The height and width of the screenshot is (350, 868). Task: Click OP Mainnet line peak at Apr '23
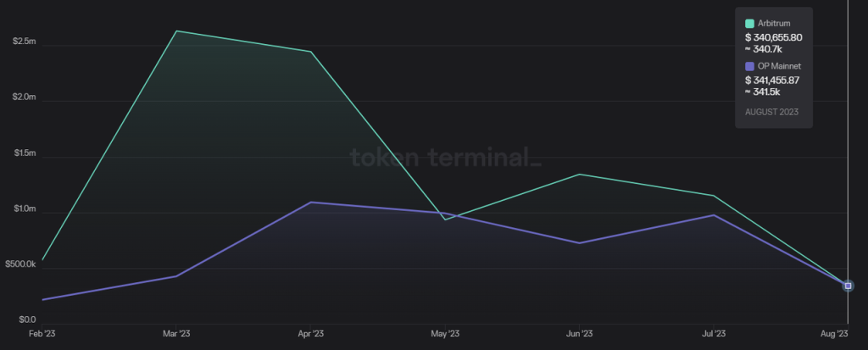pos(310,203)
